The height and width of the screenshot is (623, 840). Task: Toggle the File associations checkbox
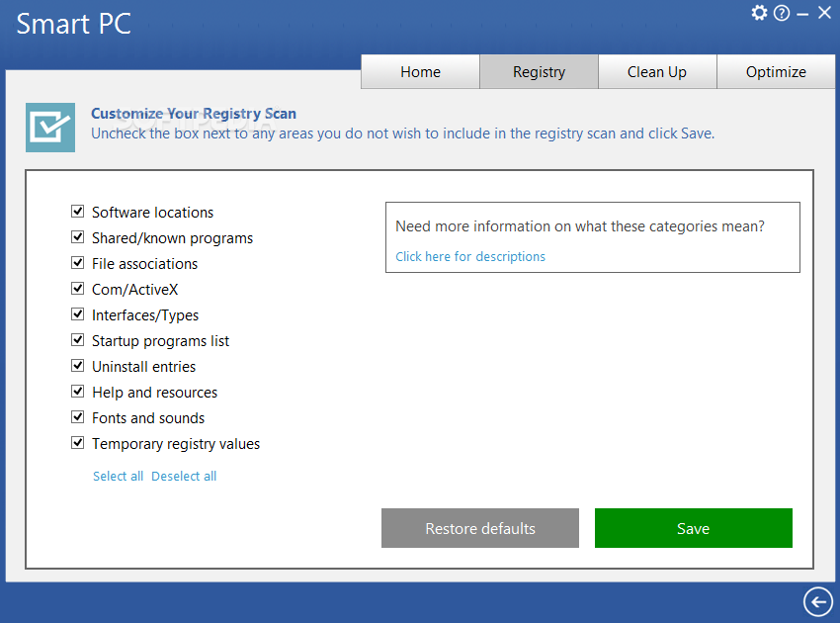pos(78,263)
